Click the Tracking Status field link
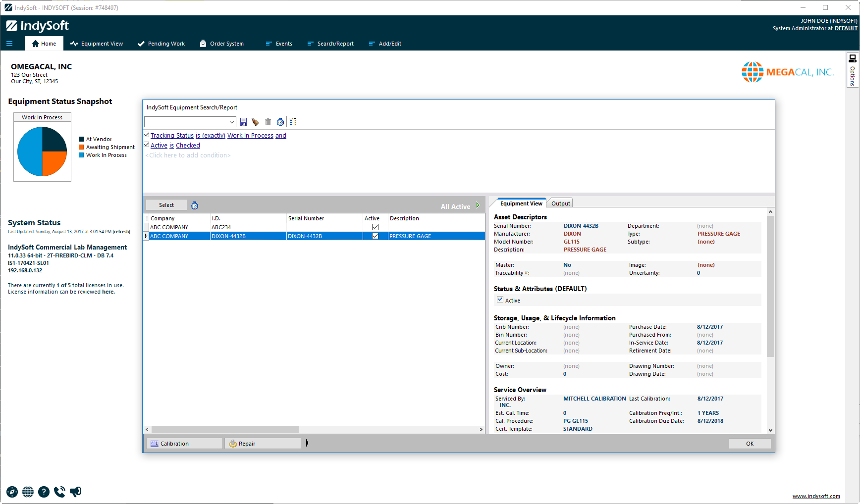Screen dimensions: 860x504 (172, 135)
